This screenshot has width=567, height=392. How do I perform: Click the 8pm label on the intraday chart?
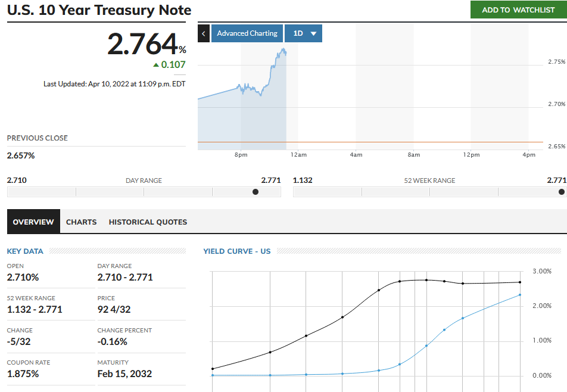241,155
